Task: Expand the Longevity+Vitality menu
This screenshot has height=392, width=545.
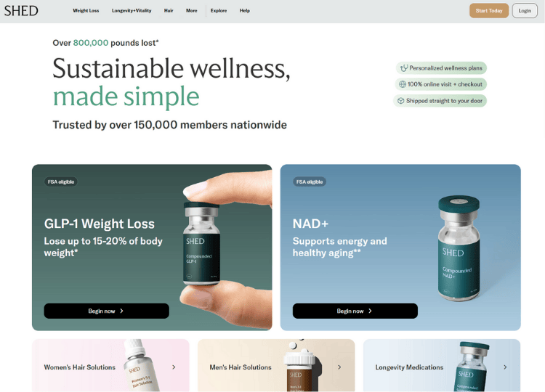Action: pos(132,11)
